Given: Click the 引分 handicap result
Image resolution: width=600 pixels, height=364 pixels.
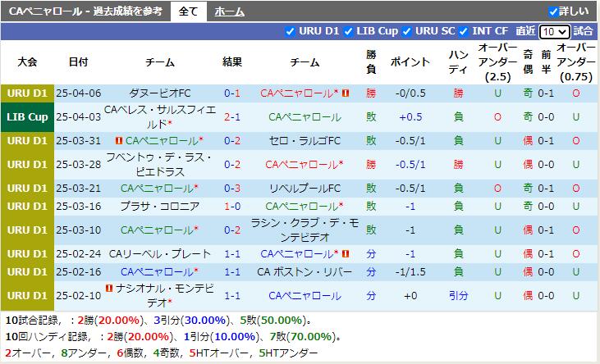Looking at the screenshot, I should tap(459, 296).
